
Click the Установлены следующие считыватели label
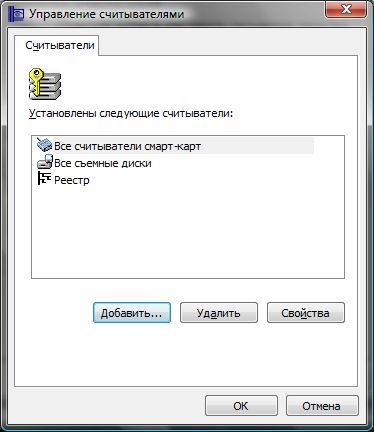tap(131, 113)
